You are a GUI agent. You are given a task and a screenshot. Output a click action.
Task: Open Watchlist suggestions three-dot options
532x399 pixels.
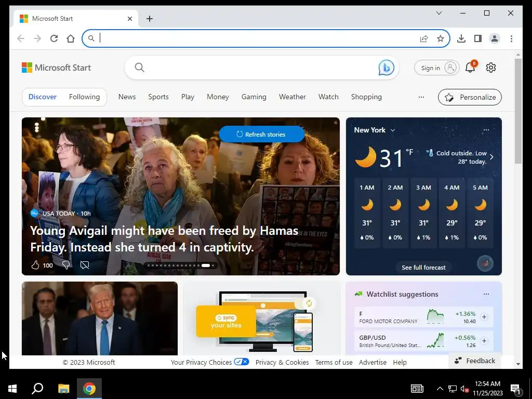click(486, 294)
